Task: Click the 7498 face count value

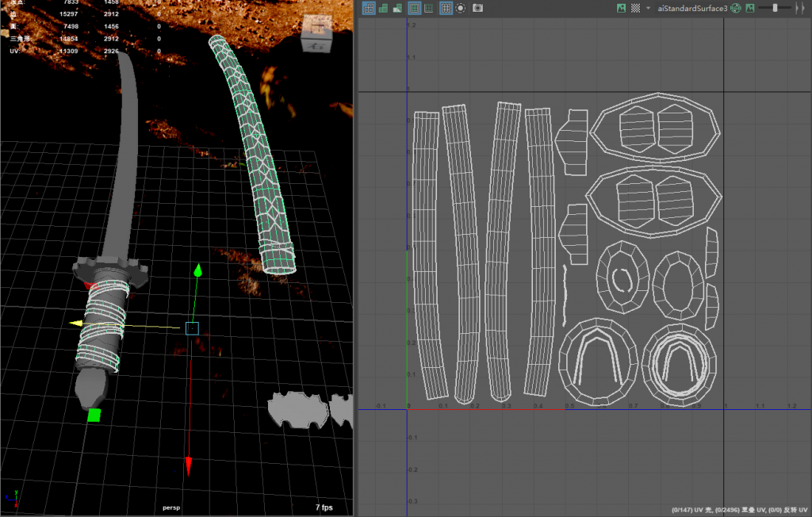Action: 71,26
